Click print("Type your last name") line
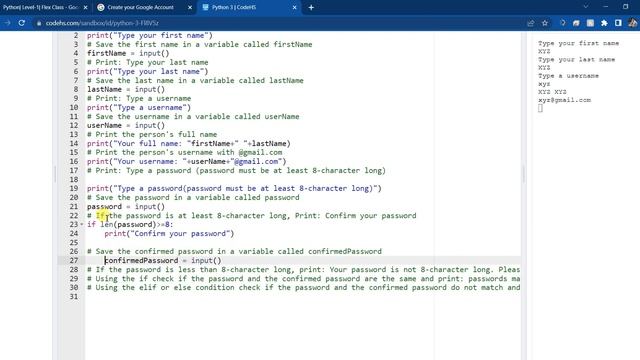This screenshot has height=360, width=640. [x=147, y=71]
